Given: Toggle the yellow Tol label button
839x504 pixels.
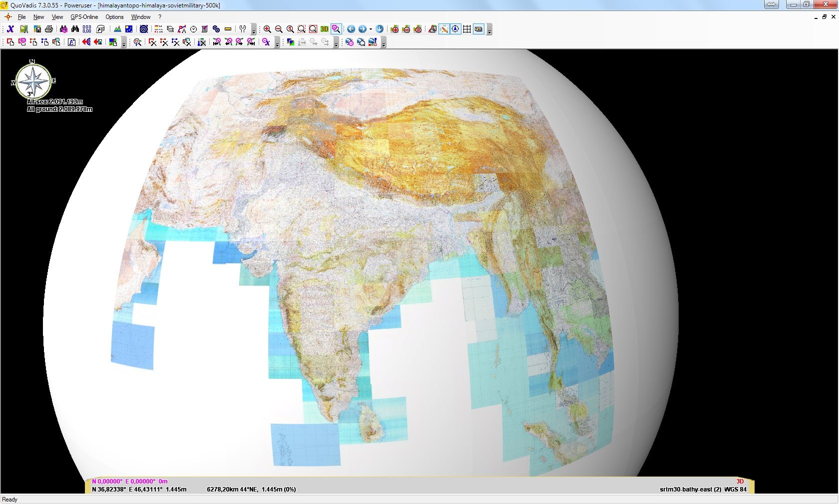Looking at the screenshot, I should [478, 29].
